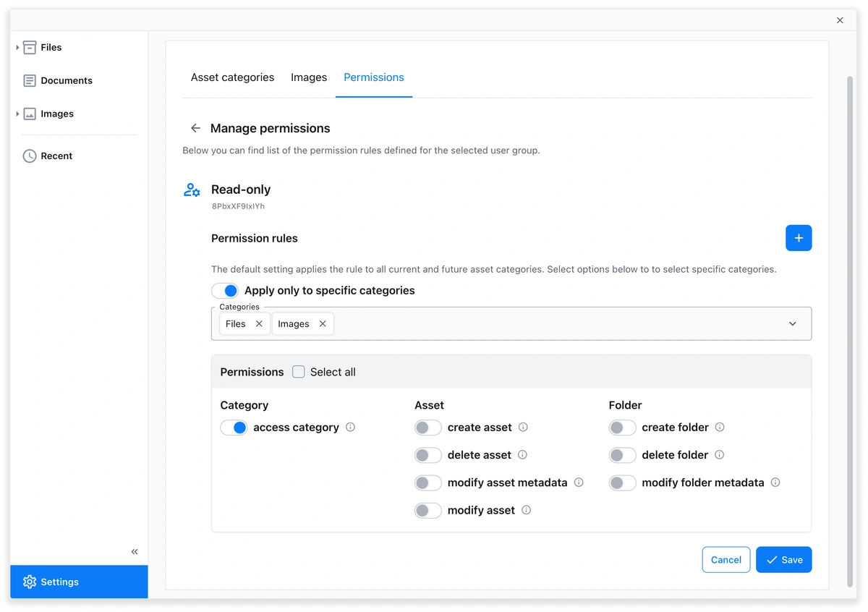The image size is (868, 612).
Task: Click the blue plus add rule button
Action: pos(799,238)
